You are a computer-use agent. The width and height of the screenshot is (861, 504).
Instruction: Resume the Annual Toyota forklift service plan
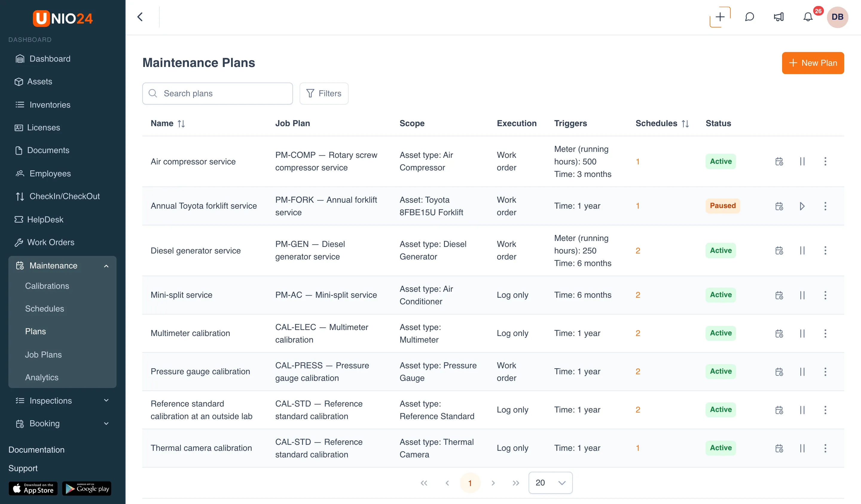click(x=802, y=206)
